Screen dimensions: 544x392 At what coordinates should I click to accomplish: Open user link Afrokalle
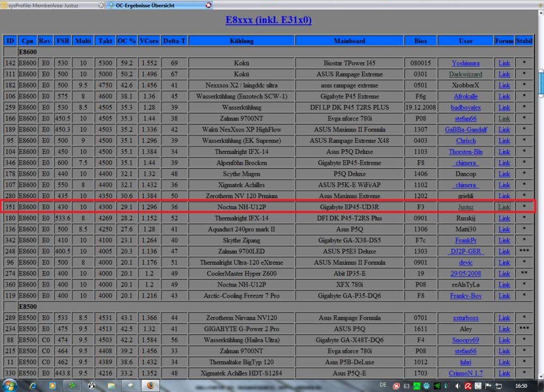(x=466, y=96)
